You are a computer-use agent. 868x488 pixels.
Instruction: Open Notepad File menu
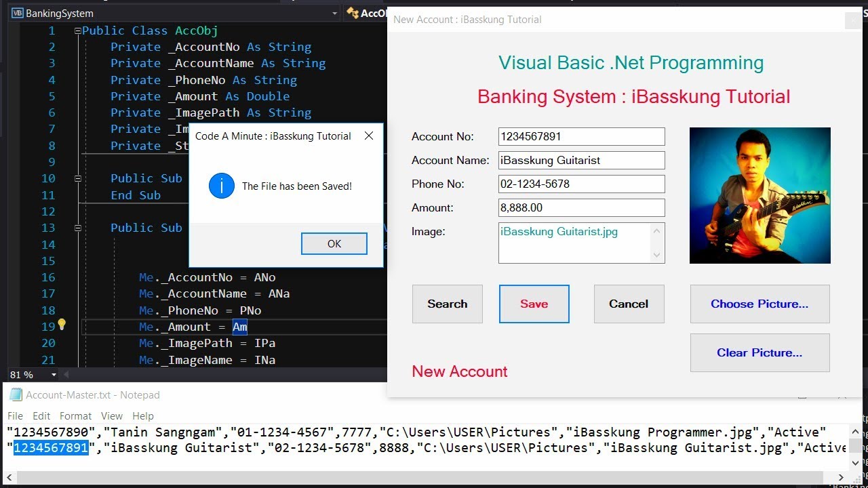(x=15, y=415)
